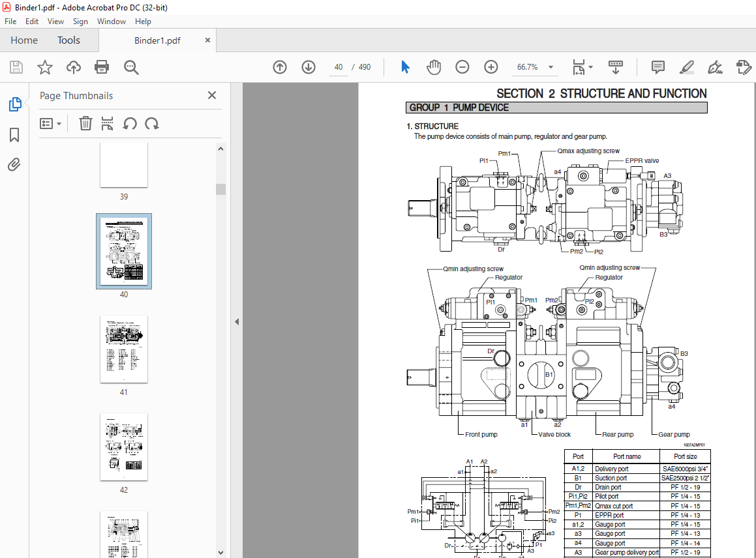
Task: Open the Bookmarks sidebar panel
Action: (x=14, y=135)
